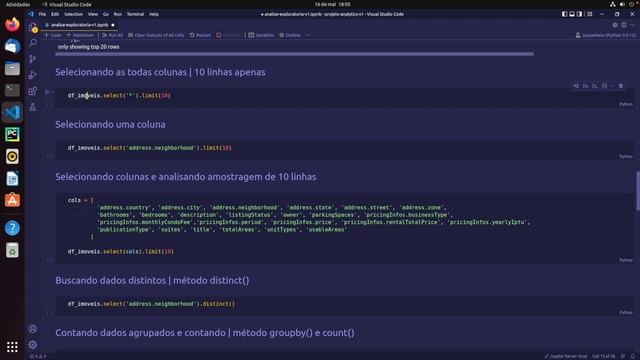This screenshot has width=640, height=360.
Task: Open more cell actions ellipsis
Action: coord(613,86)
